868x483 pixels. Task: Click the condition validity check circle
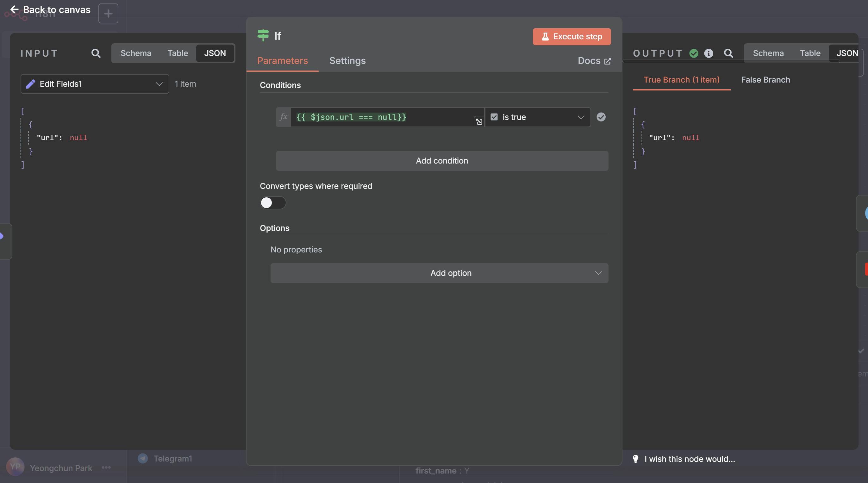601,117
